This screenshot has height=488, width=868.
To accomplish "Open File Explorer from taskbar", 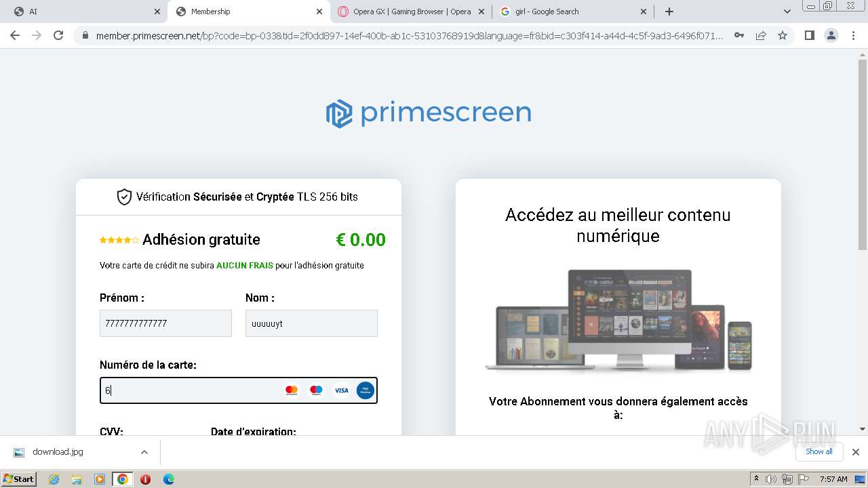I will coord(77,479).
